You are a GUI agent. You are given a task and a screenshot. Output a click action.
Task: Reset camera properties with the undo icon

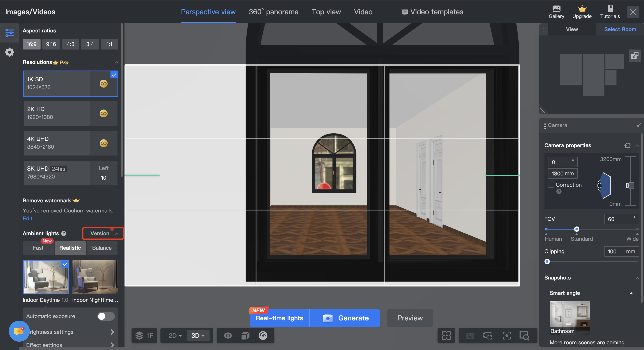[x=627, y=145]
